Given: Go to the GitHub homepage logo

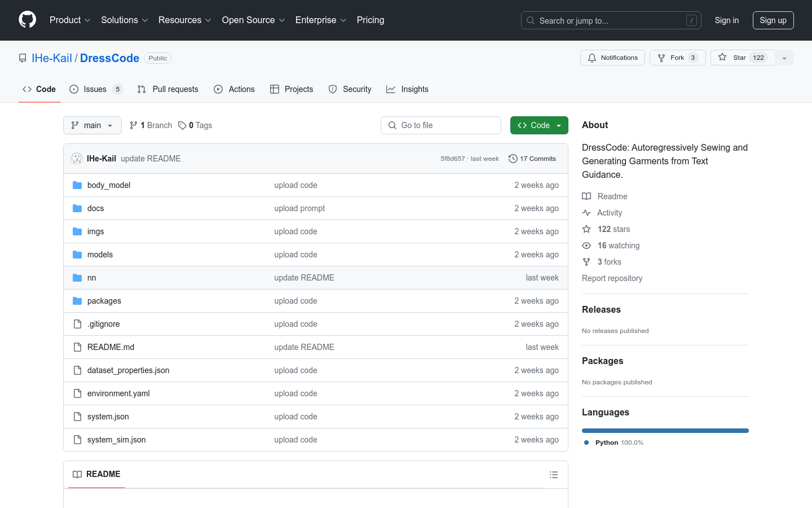Looking at the screenshot, I should pos(27,20).
